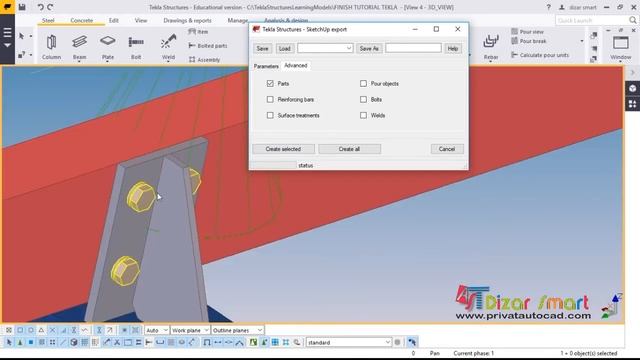Enable the Welds checkbox

click(x=363, y=116)
